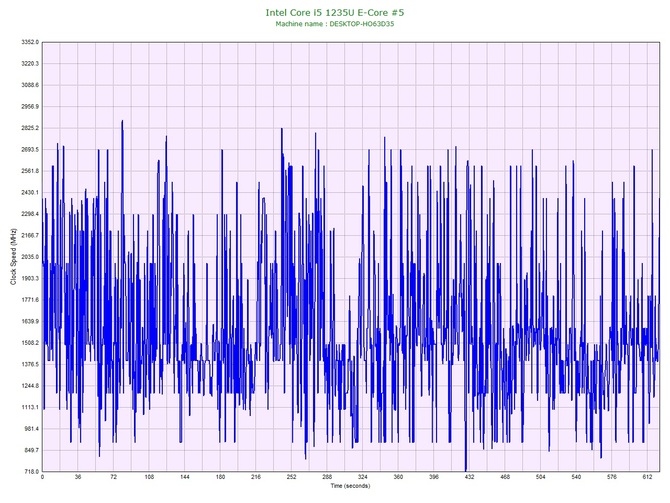Click the 3352.0 y-axis value
670x503 pixels.
point(30,42)
